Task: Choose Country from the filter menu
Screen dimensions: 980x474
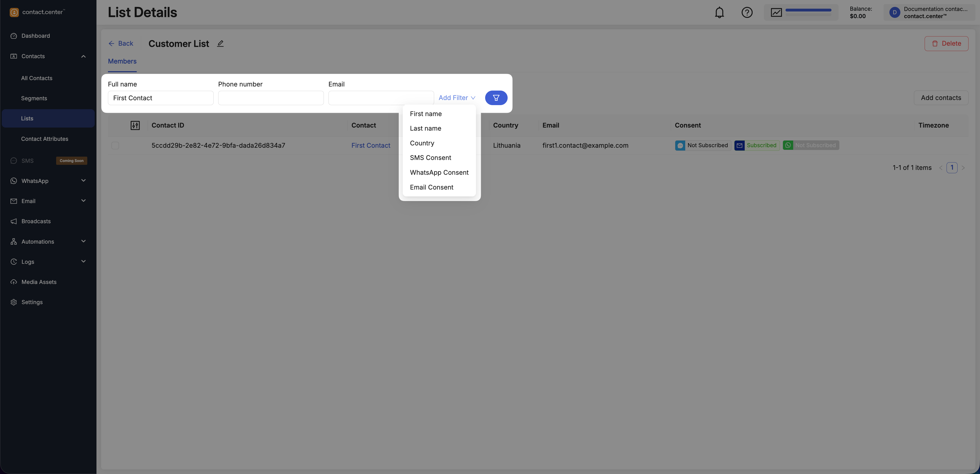Action: [422, 143]
